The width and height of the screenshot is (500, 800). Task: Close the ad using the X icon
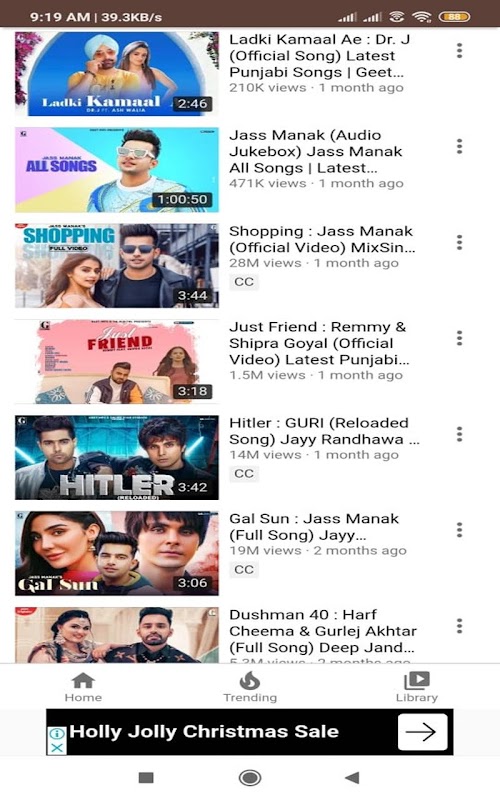57,748
